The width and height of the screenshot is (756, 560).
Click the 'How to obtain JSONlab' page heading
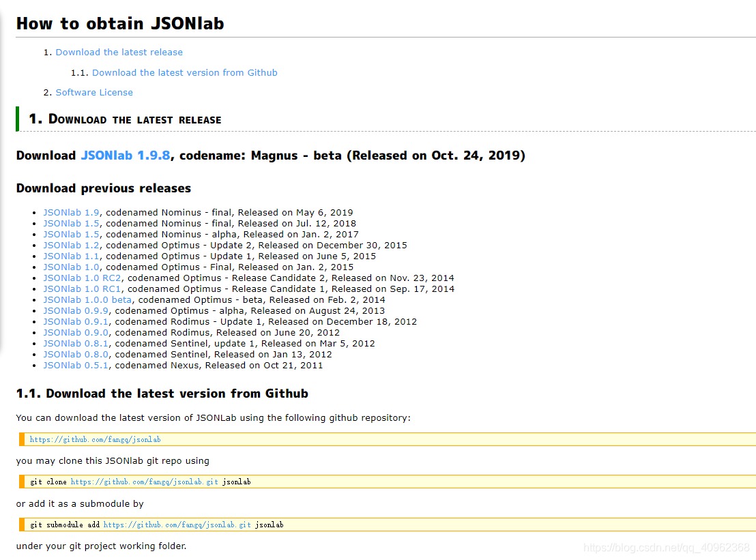point(120,23)
